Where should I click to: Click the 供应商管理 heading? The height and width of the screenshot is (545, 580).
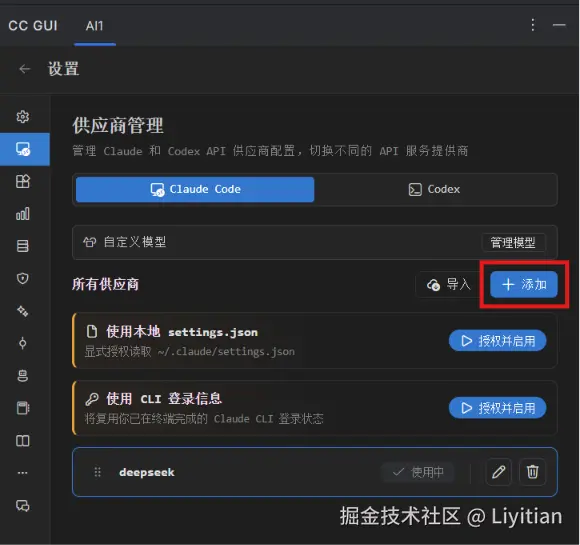(118, 125)
